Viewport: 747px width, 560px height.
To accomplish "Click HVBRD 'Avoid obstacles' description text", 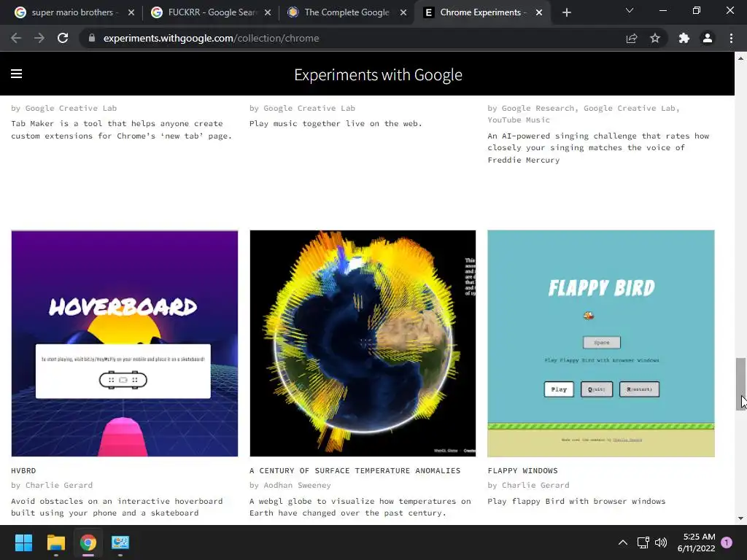I will click(117, 507).
